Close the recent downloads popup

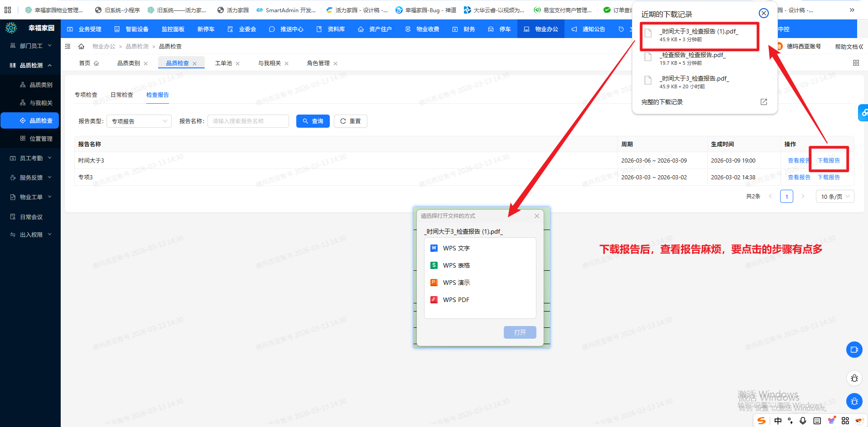(x=763, y=13)
